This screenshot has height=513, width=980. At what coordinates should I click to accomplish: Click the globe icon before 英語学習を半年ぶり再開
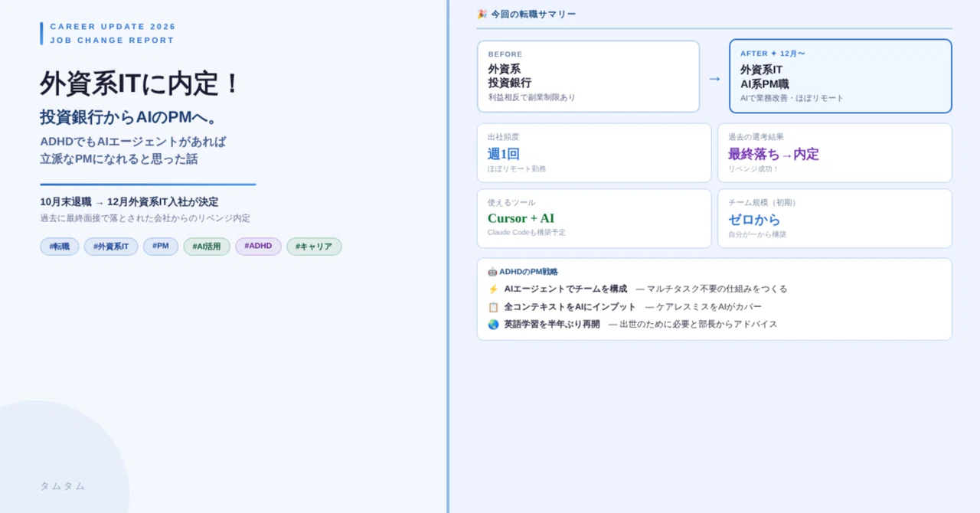tap(493, 325)
